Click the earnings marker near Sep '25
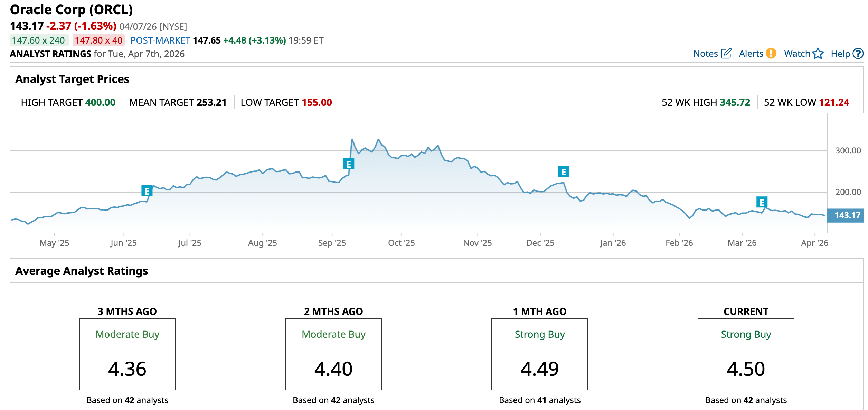868x410 pixels. coord(348,164)
